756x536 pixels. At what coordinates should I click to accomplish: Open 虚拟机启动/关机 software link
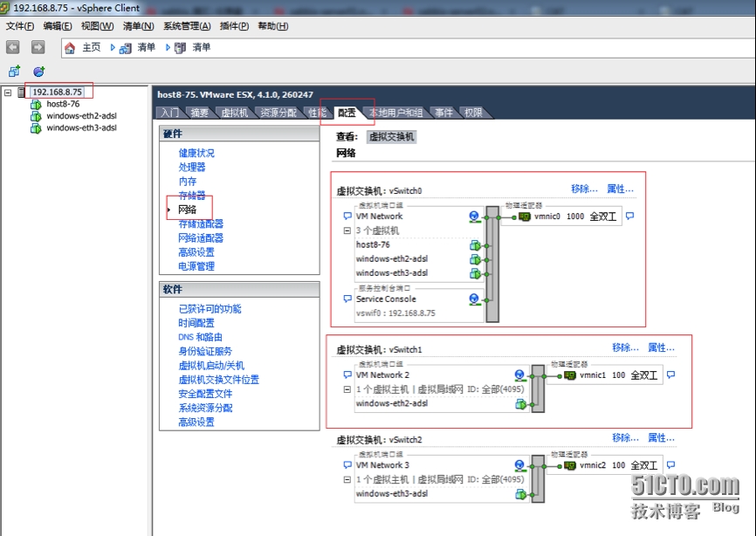pos(211,366)
